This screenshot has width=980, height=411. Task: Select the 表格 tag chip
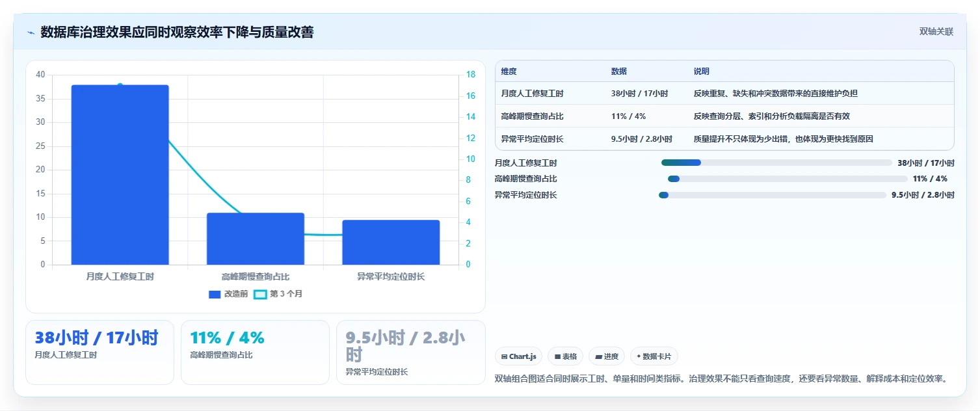click(x=566, y=356)
